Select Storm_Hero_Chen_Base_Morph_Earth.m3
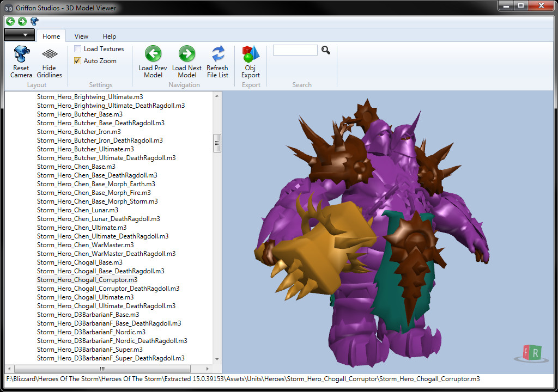Screen dimensions: 558x392 [x=96, y=184]
